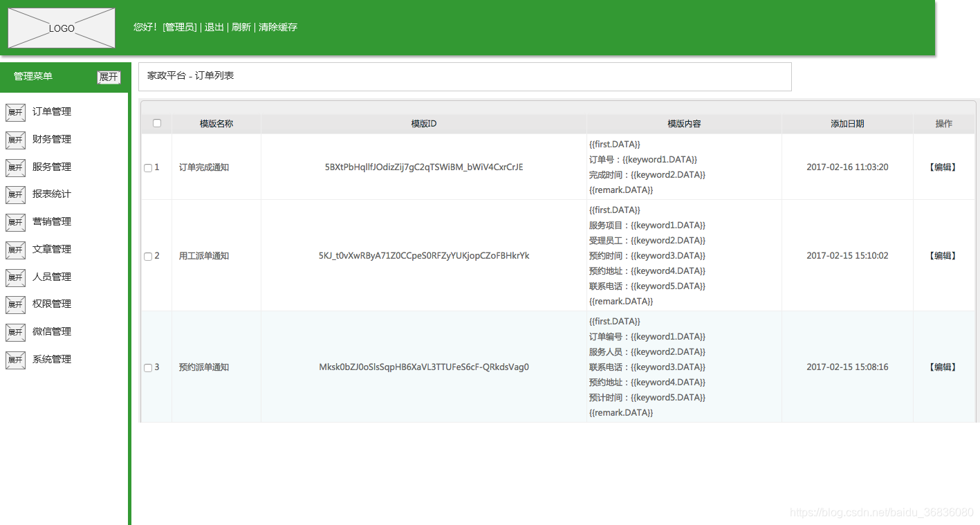Open the 服务管理 menu
This screenshot has height=525, width=980.
click(x=52, y=167)
